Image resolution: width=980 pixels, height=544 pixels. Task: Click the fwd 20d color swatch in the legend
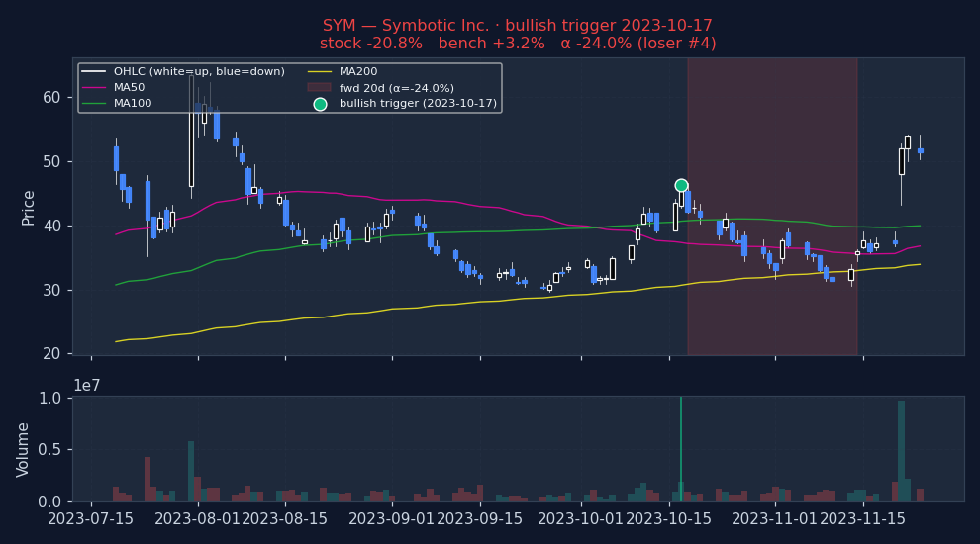pyautogui.click(x=320, y=88)
